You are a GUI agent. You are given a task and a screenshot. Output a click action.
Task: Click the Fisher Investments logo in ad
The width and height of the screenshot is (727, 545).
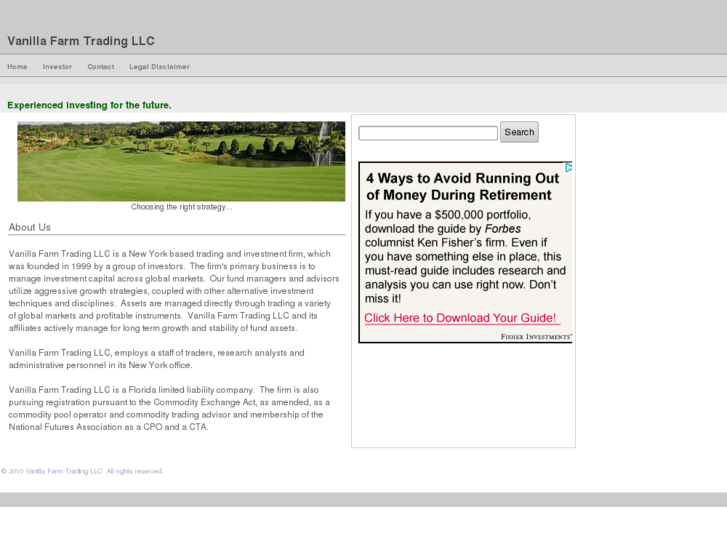536,337
